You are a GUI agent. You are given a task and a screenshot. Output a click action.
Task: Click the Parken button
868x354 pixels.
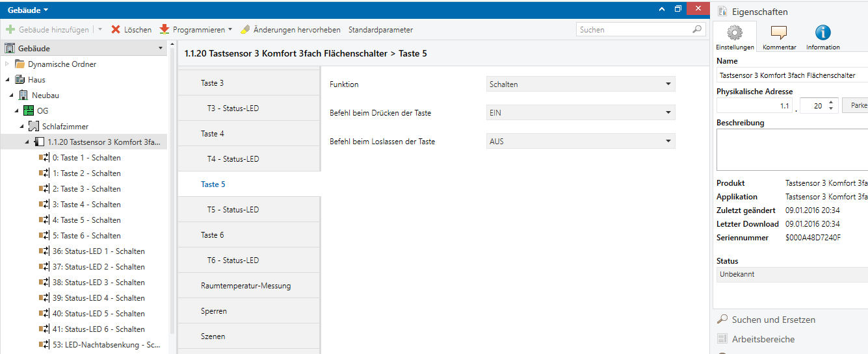857,105
